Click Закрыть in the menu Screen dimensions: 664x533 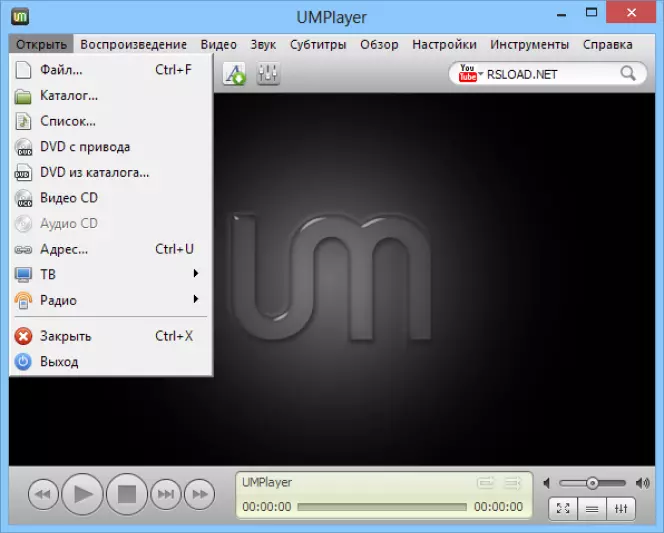click(111, 336)
